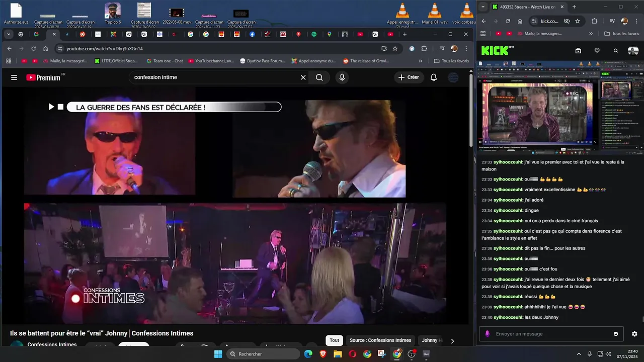Open Microsoft Edge from taskbar
The width and height of the screenshot is (644, 362).
(x=308, y=354)
